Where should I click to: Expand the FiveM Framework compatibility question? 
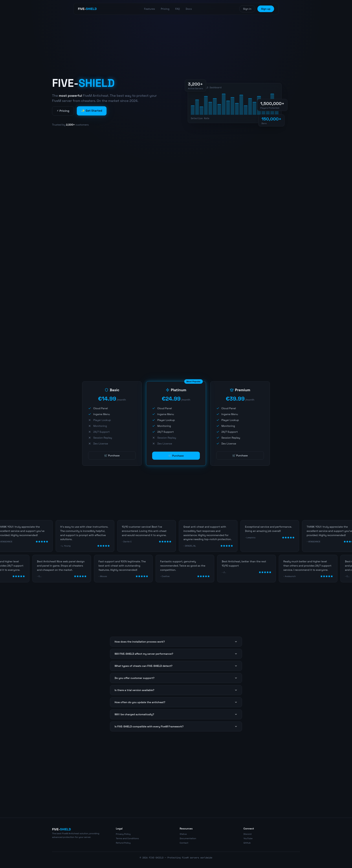(176, 726)
